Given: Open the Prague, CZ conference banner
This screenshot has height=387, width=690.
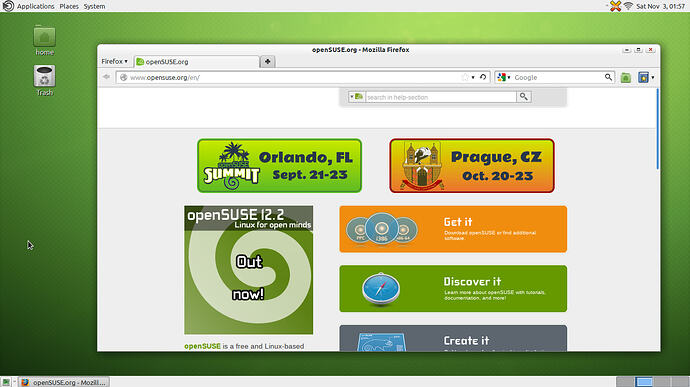Looking at the screenshot, I should [x=472, y=166].
